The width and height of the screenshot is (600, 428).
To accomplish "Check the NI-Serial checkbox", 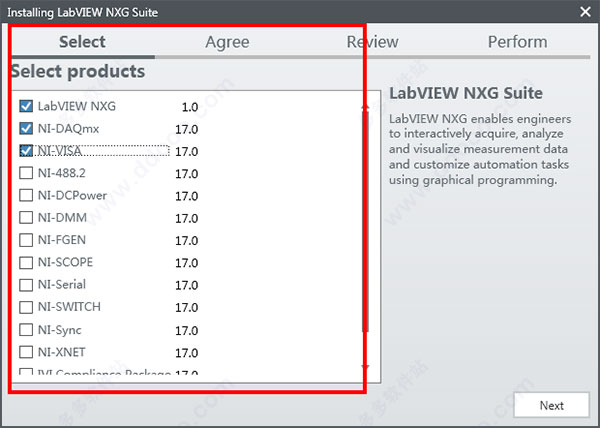I will coord(26,285).
